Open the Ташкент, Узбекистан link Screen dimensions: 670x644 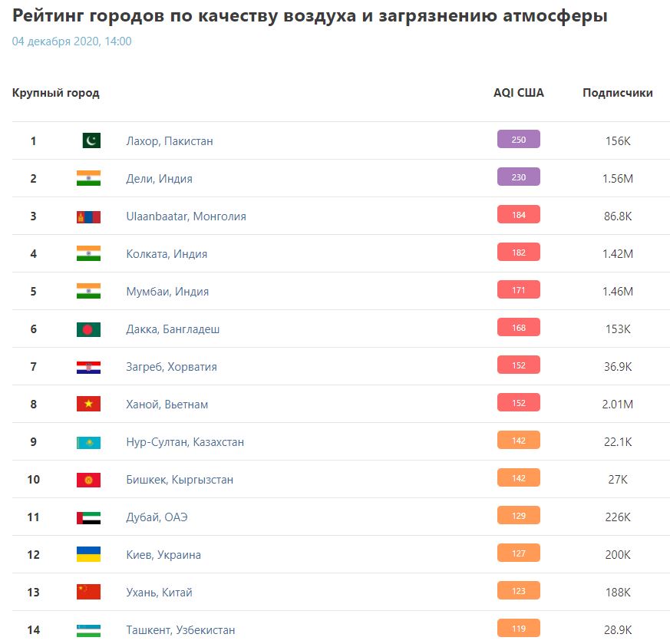point(180,630)
